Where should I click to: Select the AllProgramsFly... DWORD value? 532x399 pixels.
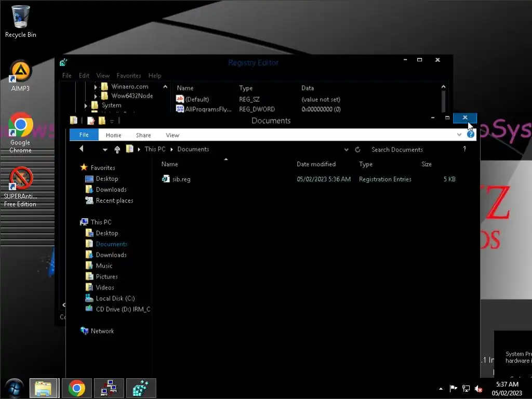[204, 109]
